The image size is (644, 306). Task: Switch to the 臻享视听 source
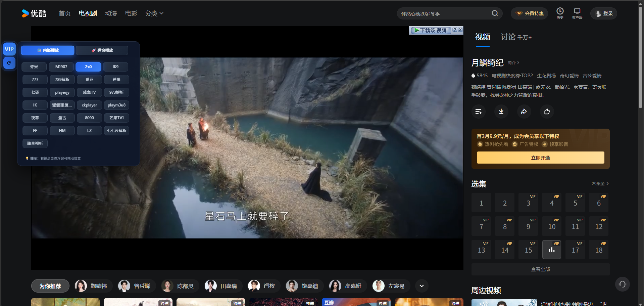point(35,143)
